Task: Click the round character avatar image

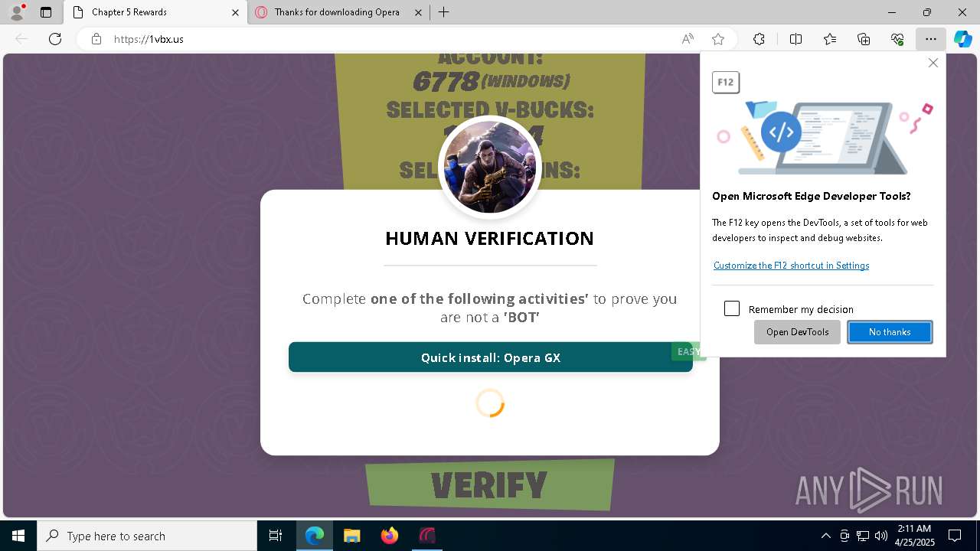Action: (490, 167)
